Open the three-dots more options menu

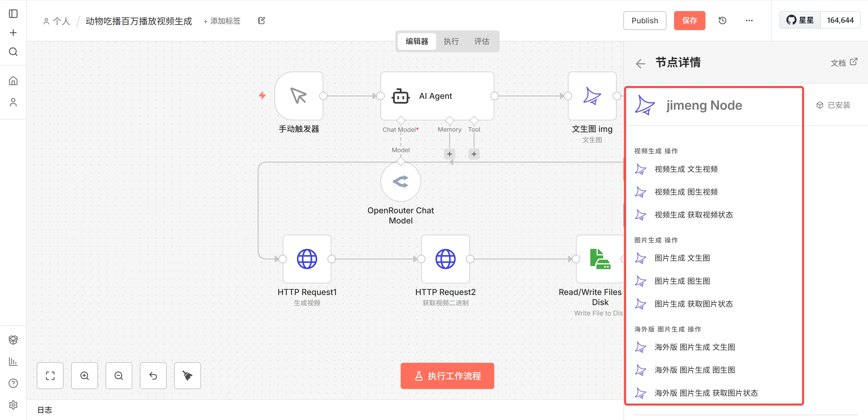pyautogui.click(x=749, y=21)
